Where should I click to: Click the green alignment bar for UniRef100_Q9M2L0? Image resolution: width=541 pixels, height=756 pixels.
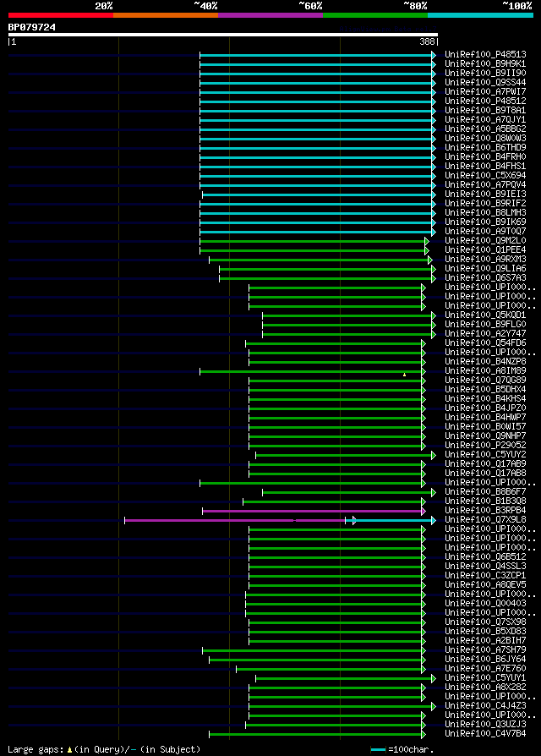tap(314, 242)
